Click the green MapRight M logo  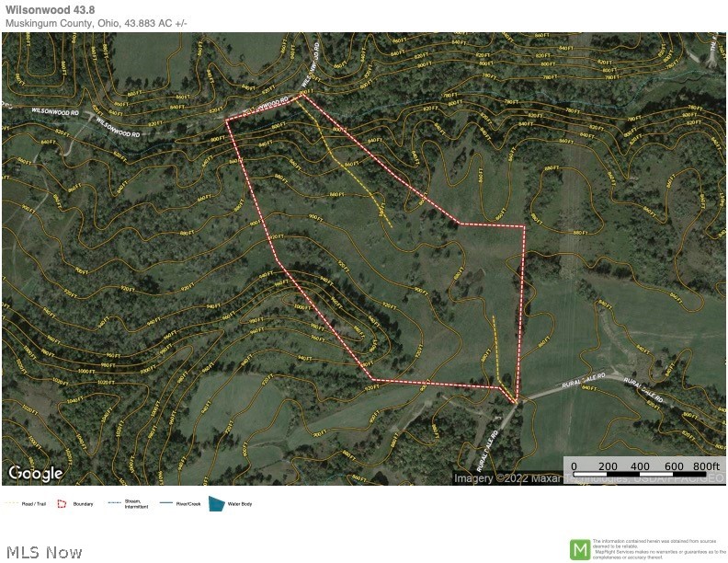(579, 549)
